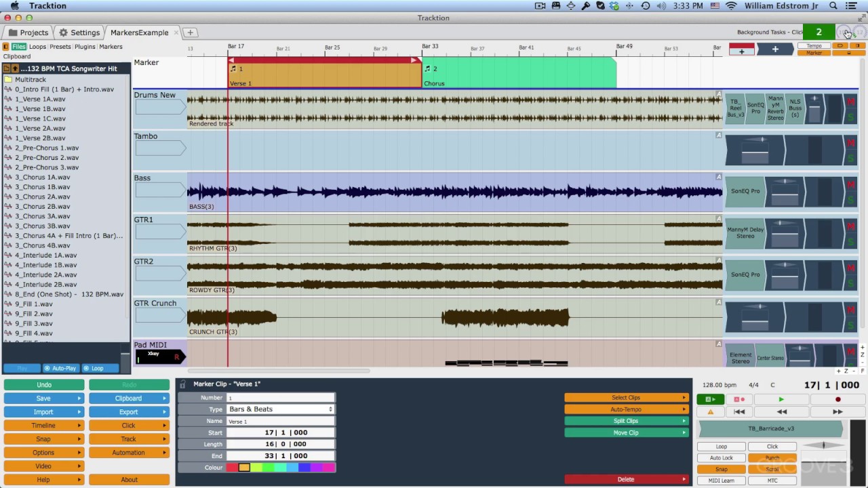This screenshot has width=868, height=488.
Task: Click the lock icon beside Marker Clip title
Action: 182,384
